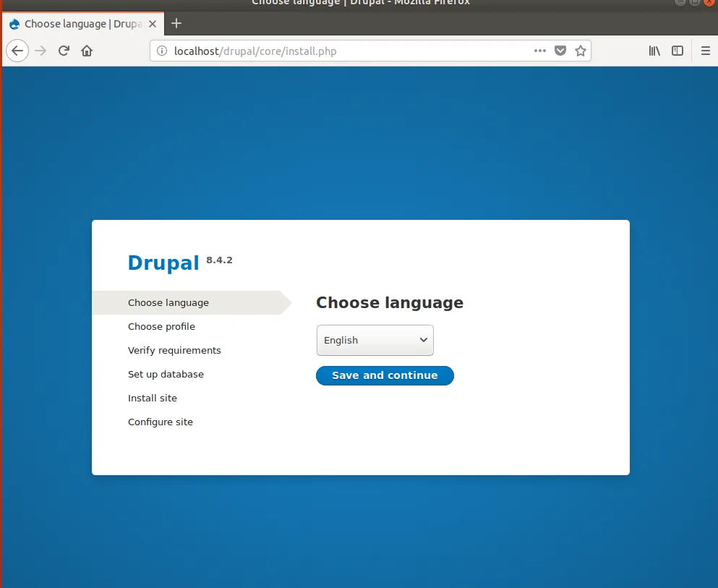The height and width of the screenshot is (588, 718).
Task: Click the Set up database step
Action: tap(166, 374)
